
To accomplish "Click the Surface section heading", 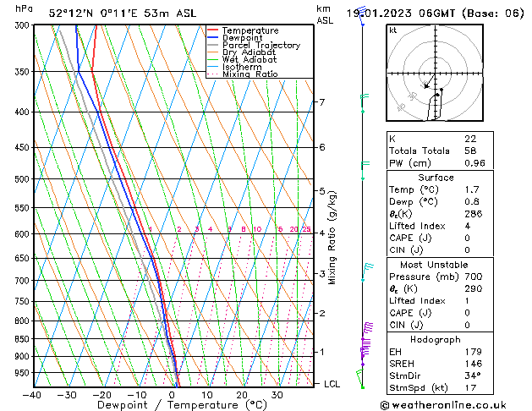I will pyautogui.click(x=436, y=178).
